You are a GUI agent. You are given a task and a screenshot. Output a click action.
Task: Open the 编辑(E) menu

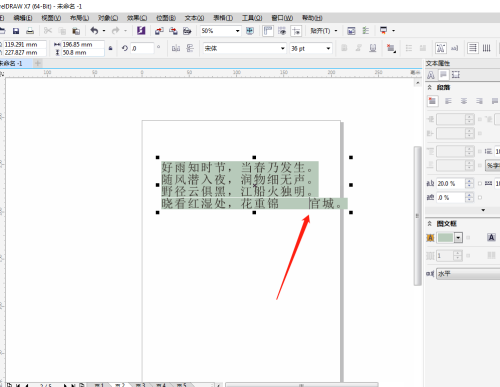pyautogui.click(x=23, y=18)
